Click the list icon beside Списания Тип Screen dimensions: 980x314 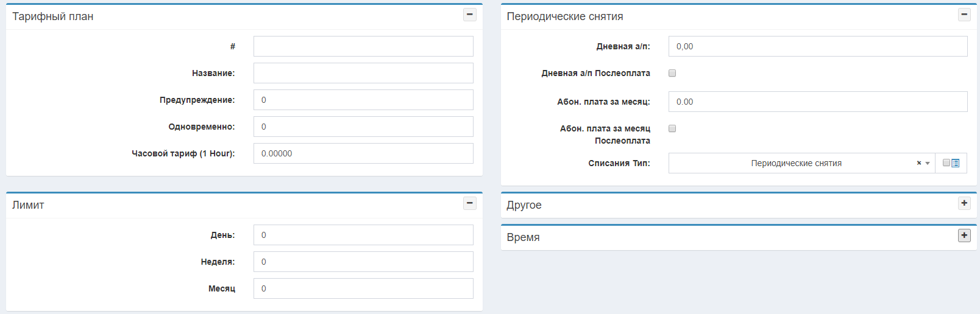[956, 163]
